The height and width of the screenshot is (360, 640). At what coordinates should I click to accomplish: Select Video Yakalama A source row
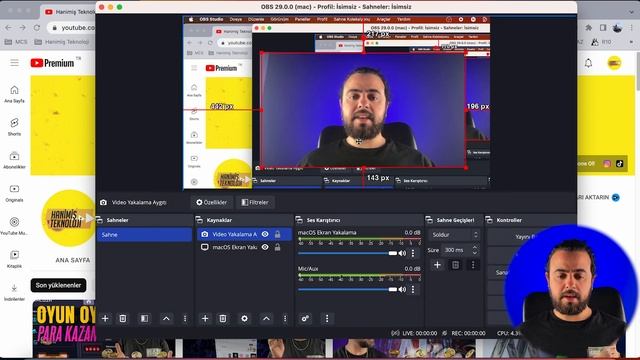point(244,234)
